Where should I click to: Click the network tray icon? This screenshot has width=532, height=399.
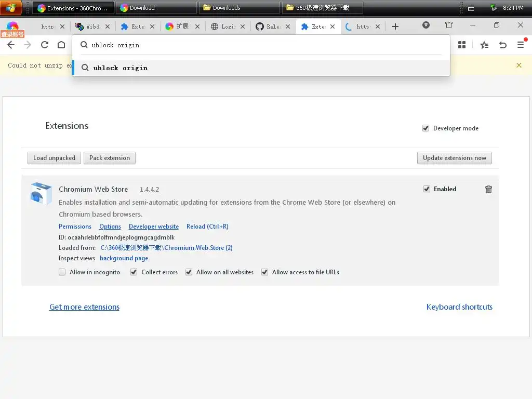[x=494, y=8]
